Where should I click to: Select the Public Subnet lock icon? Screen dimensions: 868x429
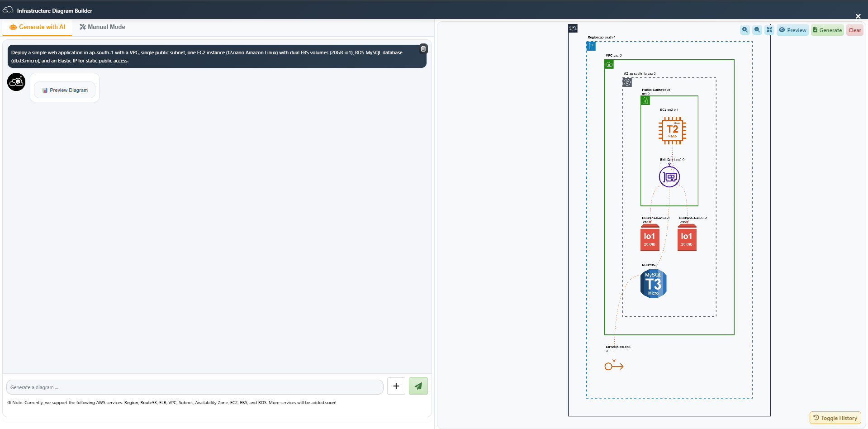(645, 100)
